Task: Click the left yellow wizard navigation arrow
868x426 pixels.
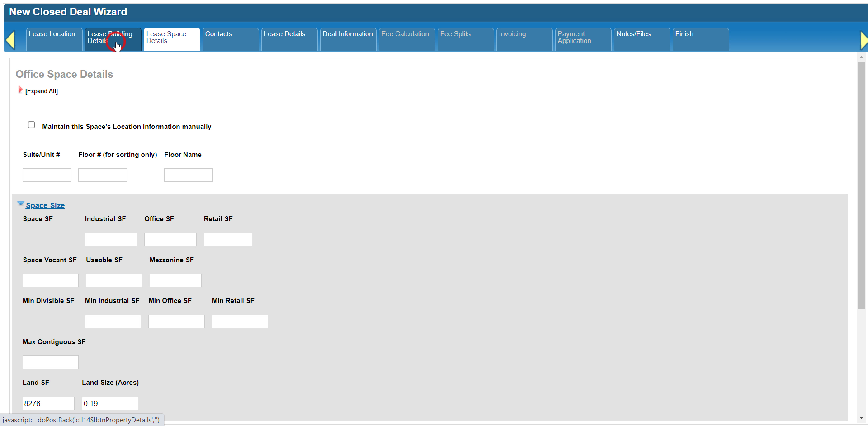Action: point(10,40)
